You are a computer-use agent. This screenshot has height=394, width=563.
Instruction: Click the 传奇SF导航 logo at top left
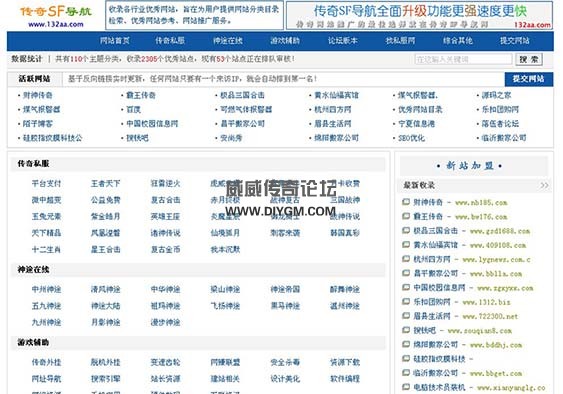coord(56,16)
